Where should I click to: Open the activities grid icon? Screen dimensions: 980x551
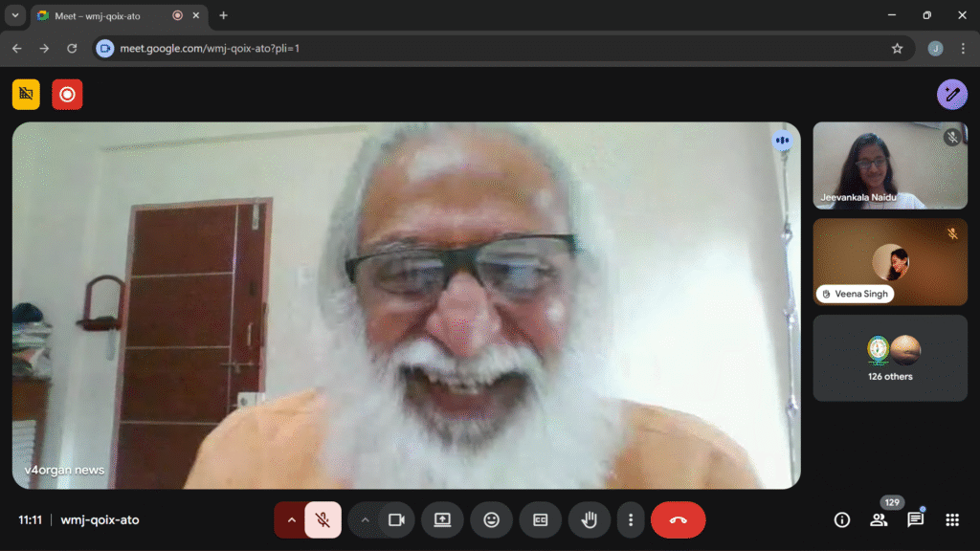point(952,519)
